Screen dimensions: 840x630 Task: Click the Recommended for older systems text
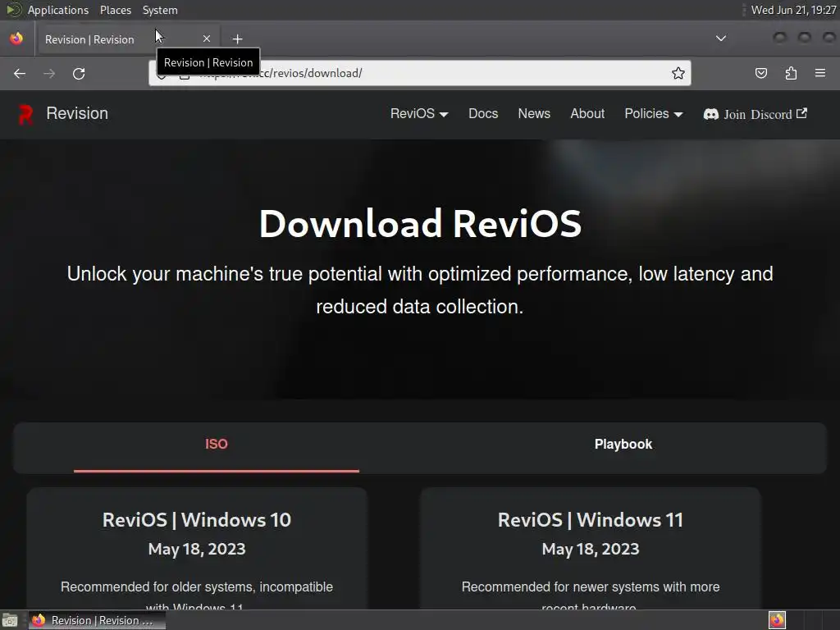pyautogui.click(x=197, y=597)
